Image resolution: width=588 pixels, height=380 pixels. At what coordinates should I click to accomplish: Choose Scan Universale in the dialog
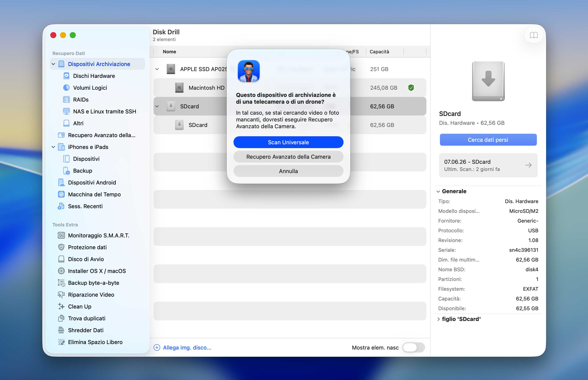(288, 142)
